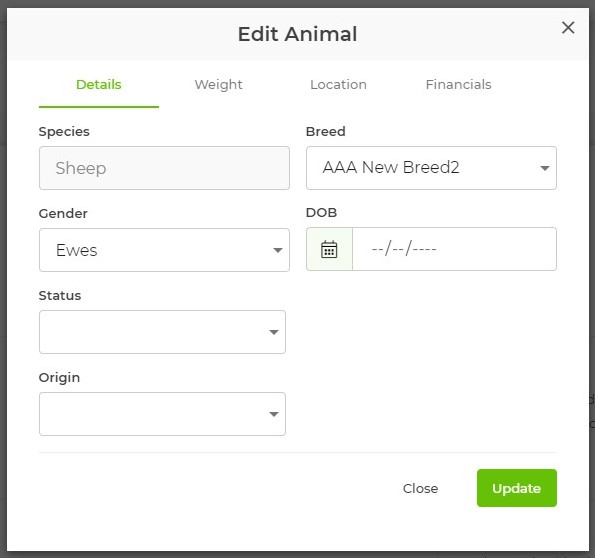
Task: Open the empty Origin dropdown
Action: click(162, 414)
